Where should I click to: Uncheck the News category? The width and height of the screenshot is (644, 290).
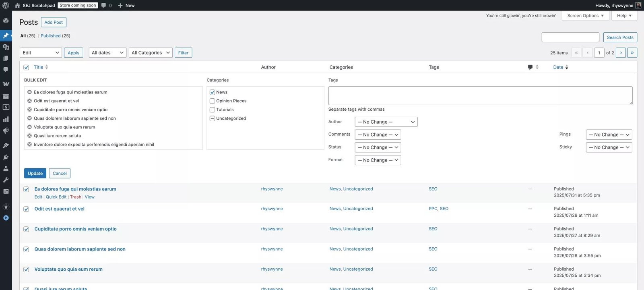(212, 92)
